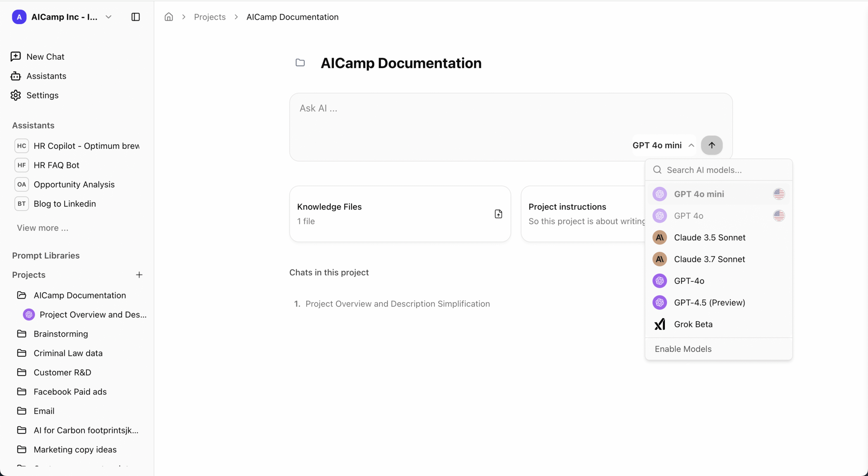868x476 pixels.
Task: Click US flag icon on GPT 4o mini row
Action: point(779,194)
